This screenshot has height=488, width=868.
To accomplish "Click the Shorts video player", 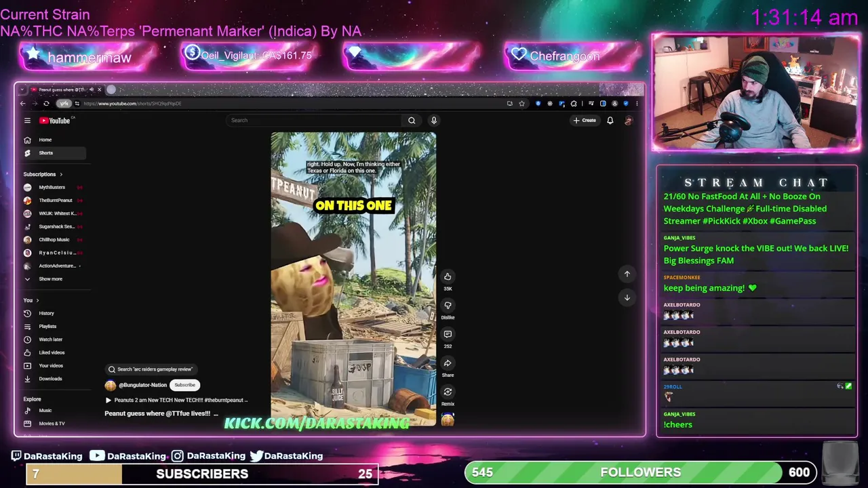I will tap(353, 279).
